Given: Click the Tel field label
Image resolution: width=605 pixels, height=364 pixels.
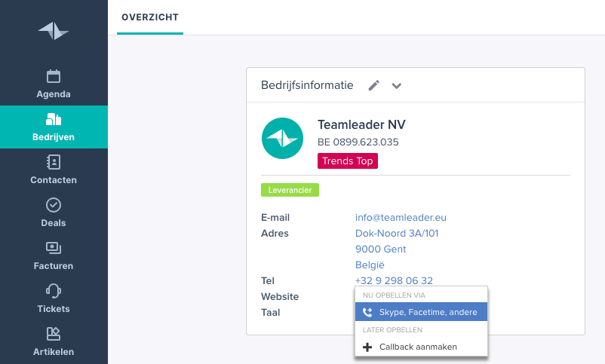Looking at the screenshot, I should (267, 280).
